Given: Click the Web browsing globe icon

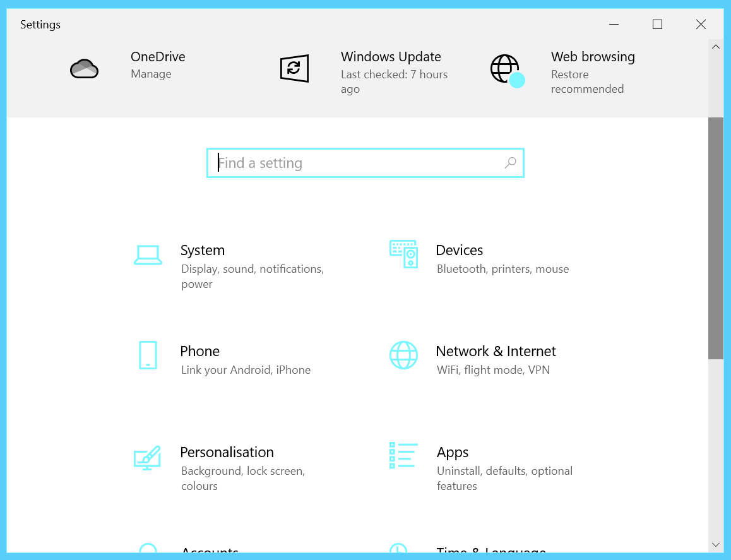Looking at the screenshot, I should [508, 71].
